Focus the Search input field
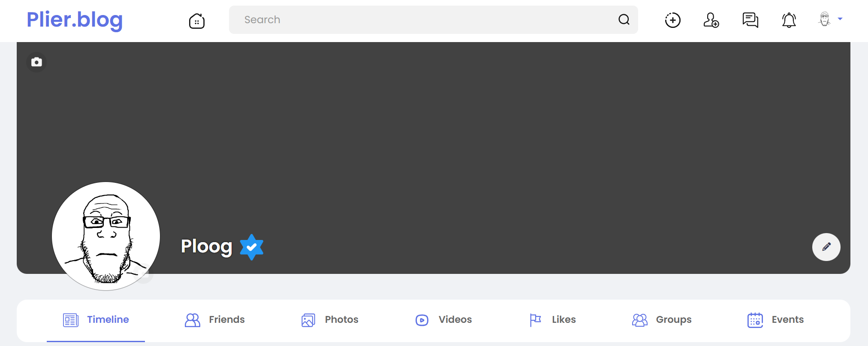 click(433, 20)
